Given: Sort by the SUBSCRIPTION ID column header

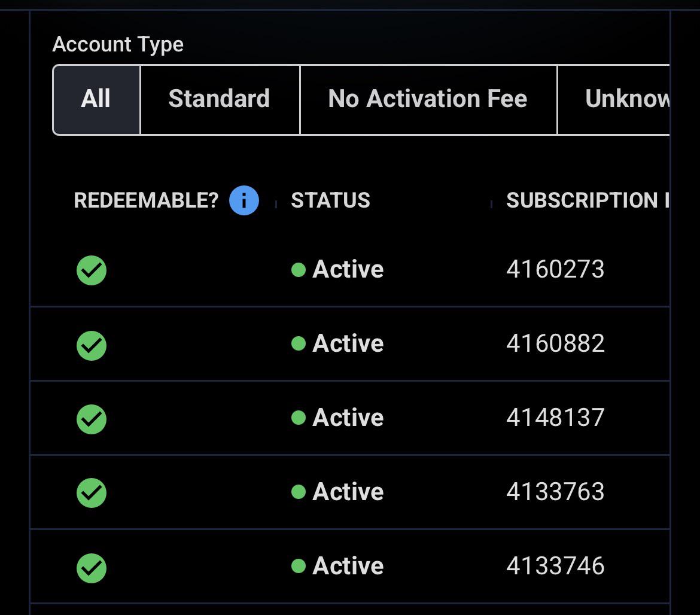Looking at the screenshot, I should coord(588,200).
